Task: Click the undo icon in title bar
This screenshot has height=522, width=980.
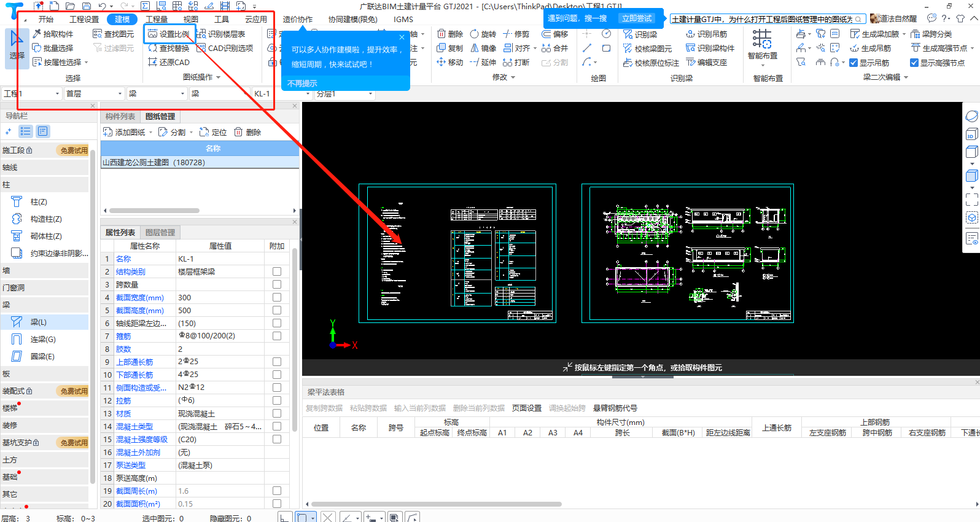Action: tap(102, 6)
